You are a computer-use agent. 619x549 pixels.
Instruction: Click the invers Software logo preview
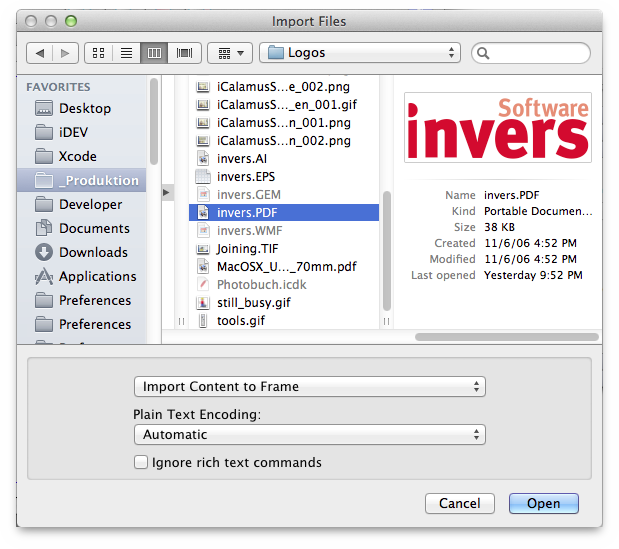pyautogui.click(x=497, y=127)
